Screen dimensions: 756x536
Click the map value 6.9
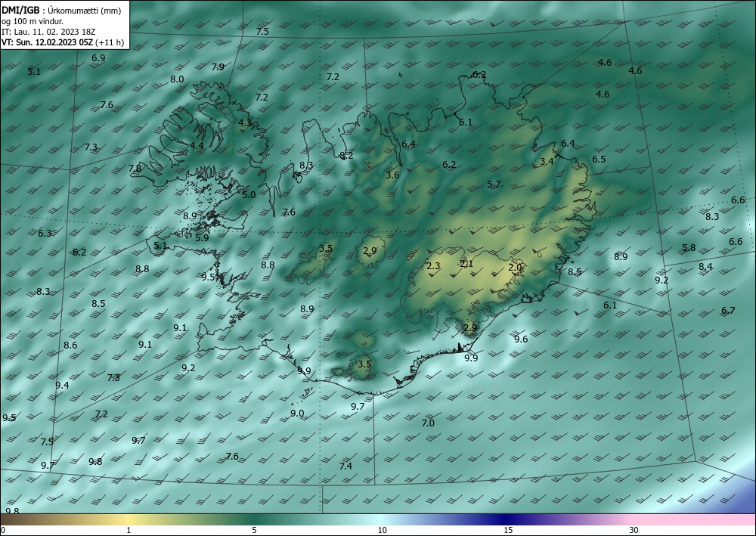98,58
